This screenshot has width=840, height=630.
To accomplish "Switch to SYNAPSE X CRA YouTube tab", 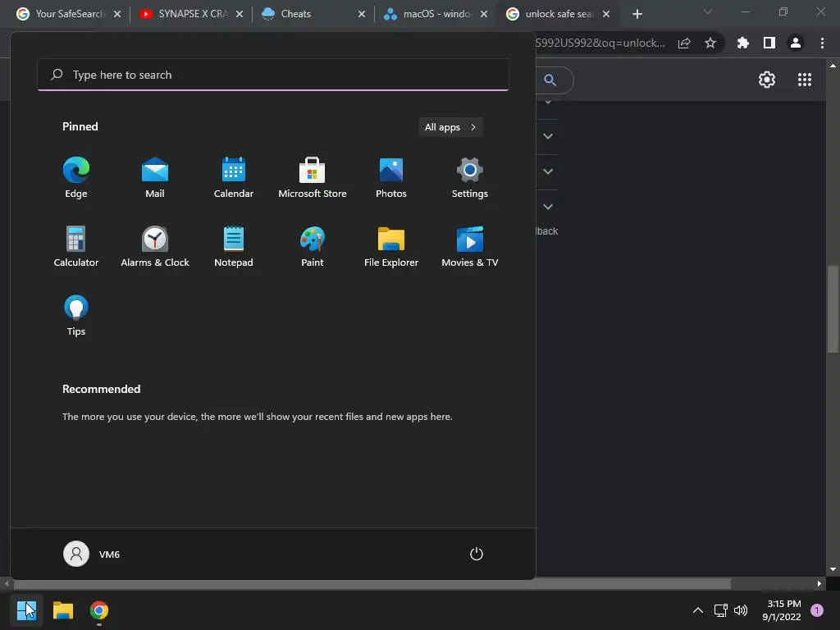I will tap(192, 14).
